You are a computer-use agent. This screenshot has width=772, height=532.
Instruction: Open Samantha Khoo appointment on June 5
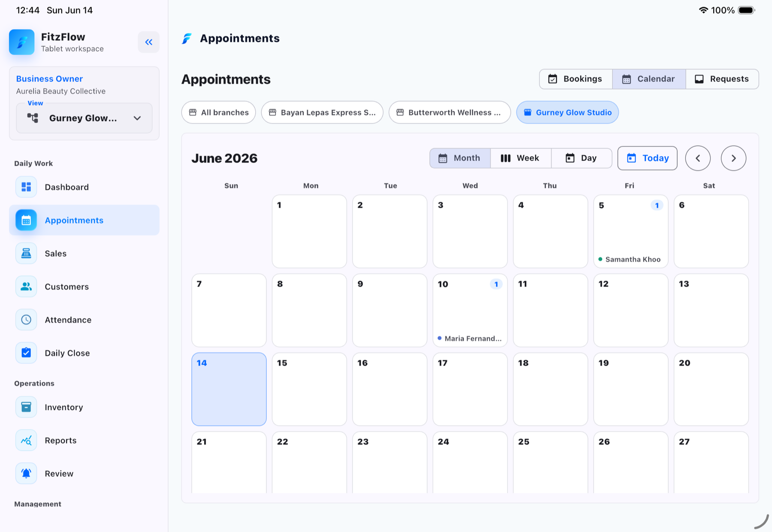(x=630, y=260)
